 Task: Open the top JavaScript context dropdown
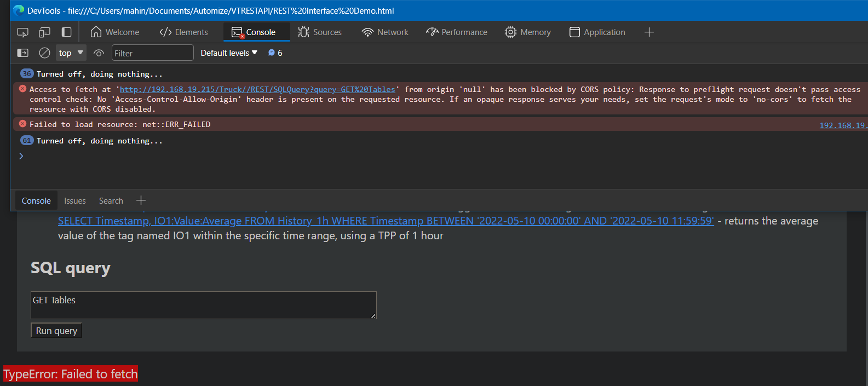pyautogui.click(x=71, y=53)
